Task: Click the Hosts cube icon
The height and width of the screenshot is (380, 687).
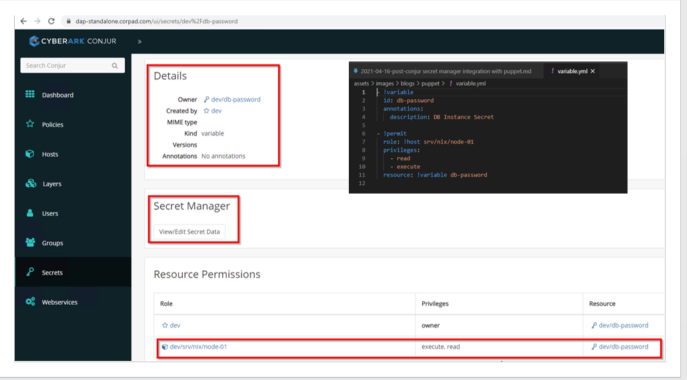Action: point(30,154)
